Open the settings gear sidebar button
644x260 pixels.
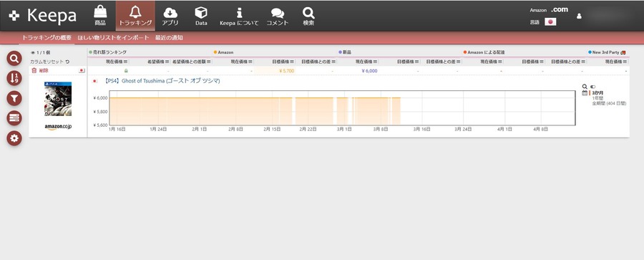coord(14,138)
